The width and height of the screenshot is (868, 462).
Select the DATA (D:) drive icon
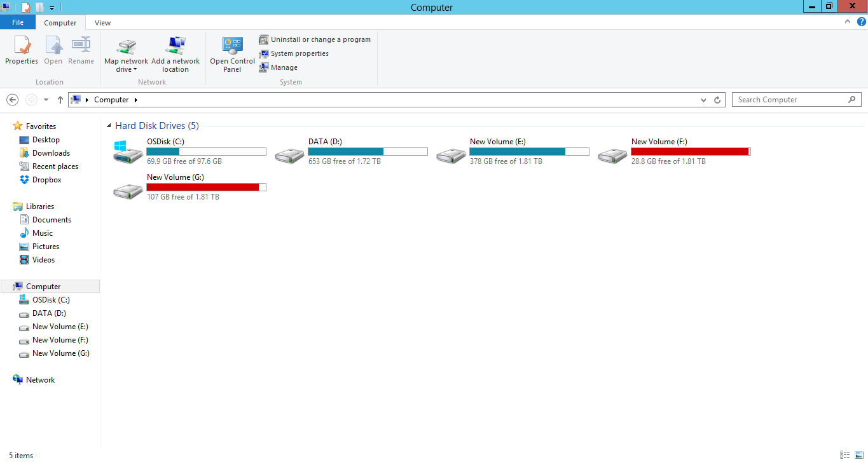click(x=289, y=155)
